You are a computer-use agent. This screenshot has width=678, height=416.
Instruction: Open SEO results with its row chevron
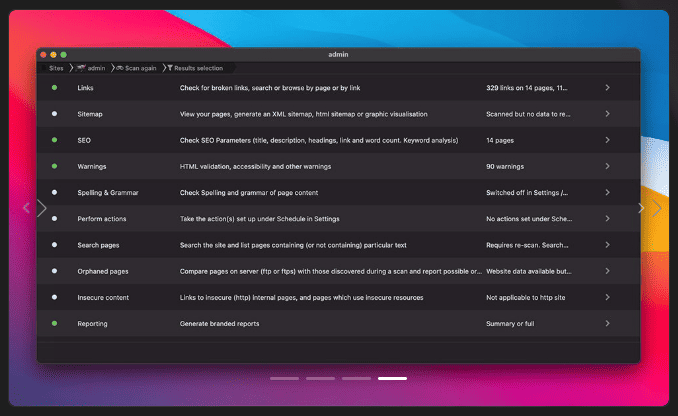click(608, 140)
